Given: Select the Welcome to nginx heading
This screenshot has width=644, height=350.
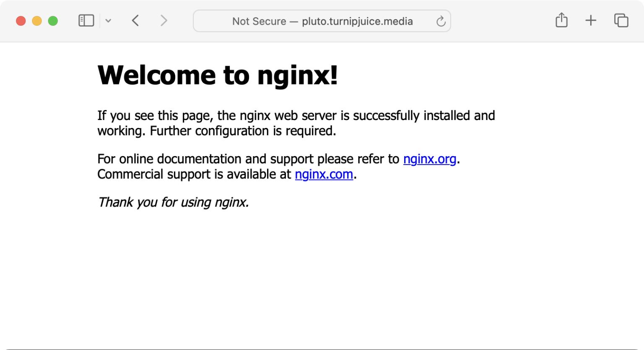Looking at the screenshot, I should click(218, 76).
